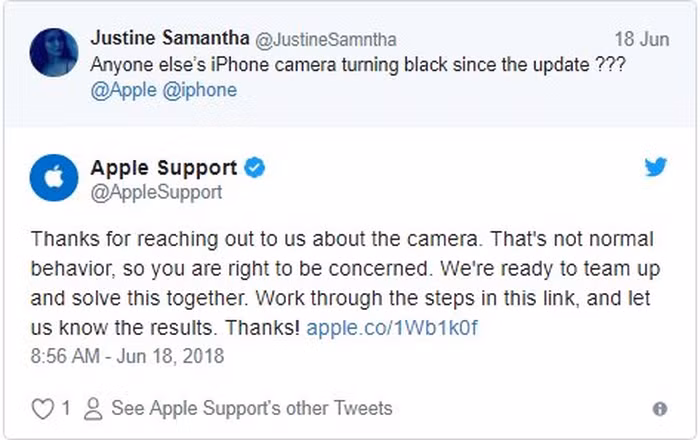This screenshot has width=700, height=440.
Task: Click the info icon at bottom right
Action: tap(659, 409)
